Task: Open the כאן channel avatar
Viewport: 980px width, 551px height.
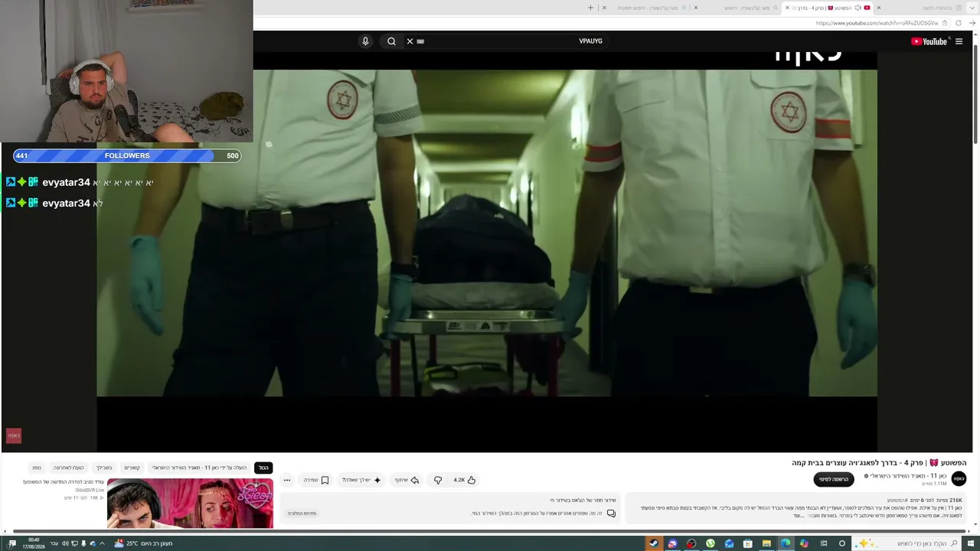Action: click(959, 479)
